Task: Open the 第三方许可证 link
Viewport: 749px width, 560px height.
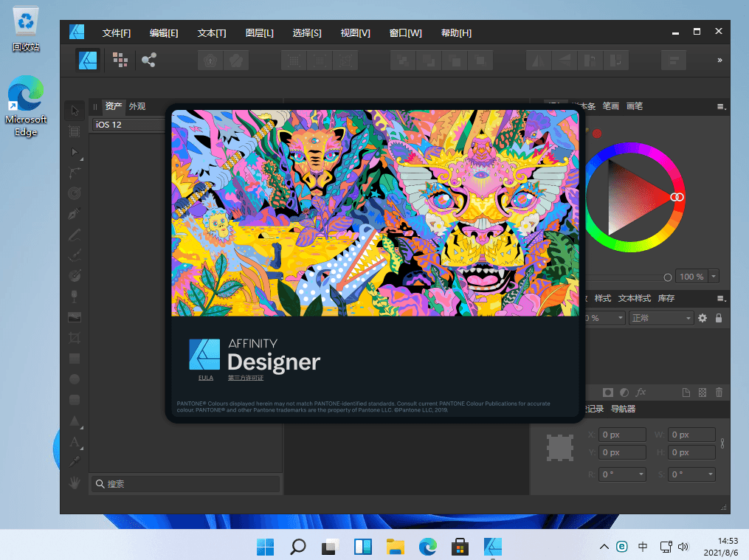Action: coord(246,378)
